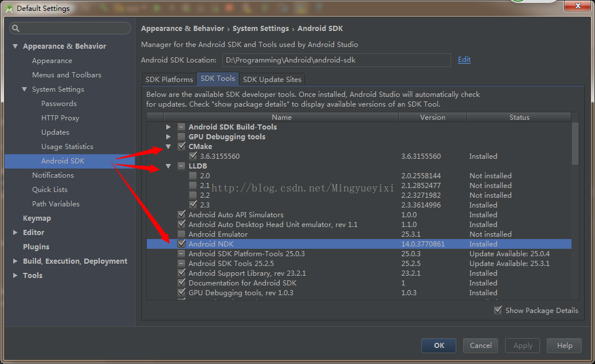Uncheck the LLDB 2.3 checkbox
Screen dimensions: 595x364
point(193,205)
